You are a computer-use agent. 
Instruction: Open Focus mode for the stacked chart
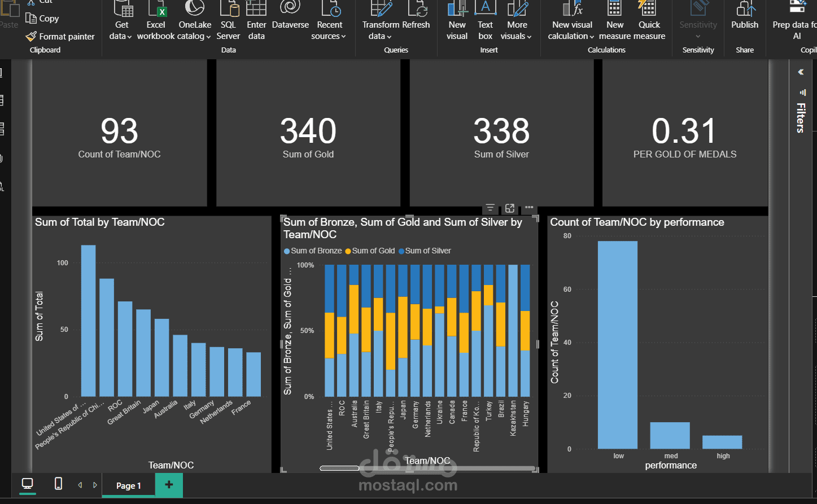point(510,208)
